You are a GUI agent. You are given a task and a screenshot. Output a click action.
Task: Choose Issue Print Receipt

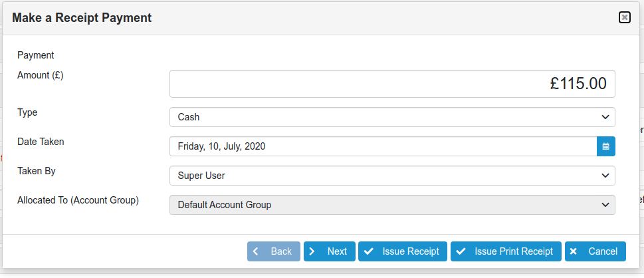(x=506, y=251)
